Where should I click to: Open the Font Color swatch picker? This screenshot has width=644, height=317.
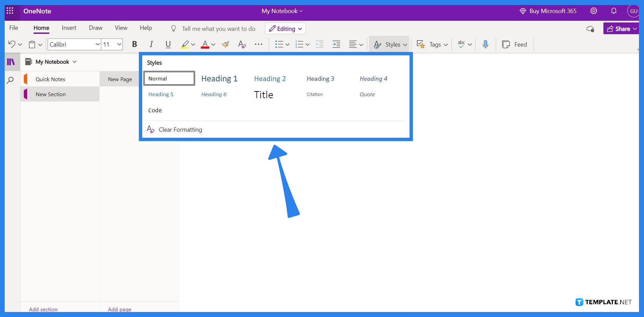coord(206,44)
